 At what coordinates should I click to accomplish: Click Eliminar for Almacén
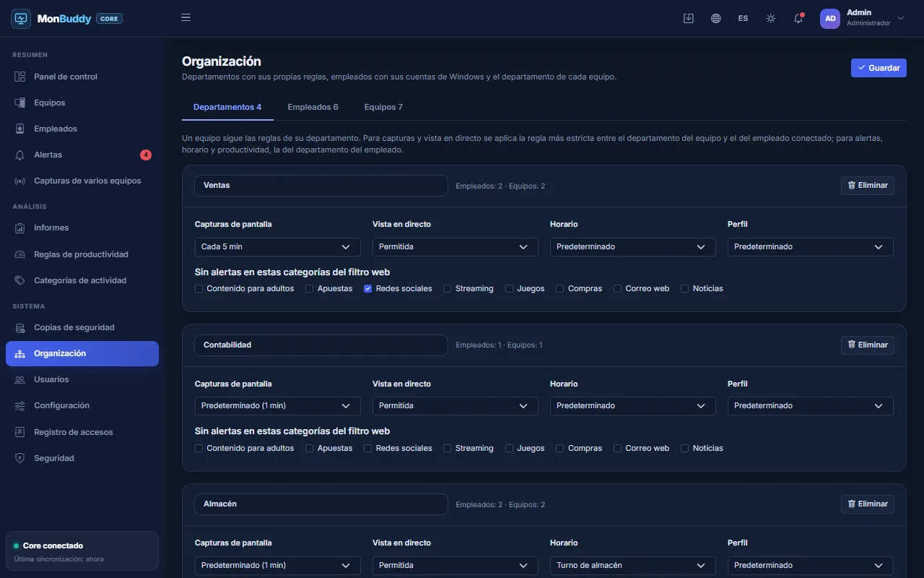[x=868, y=504]
